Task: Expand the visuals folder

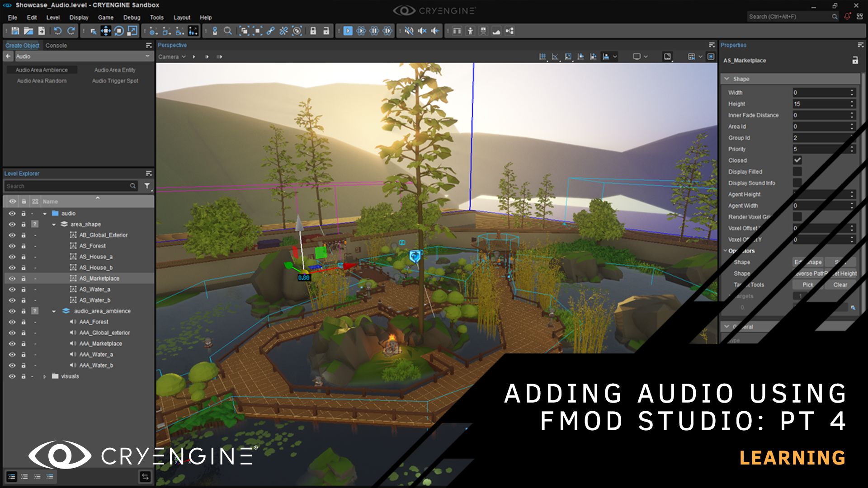Action: coord(44,376)
